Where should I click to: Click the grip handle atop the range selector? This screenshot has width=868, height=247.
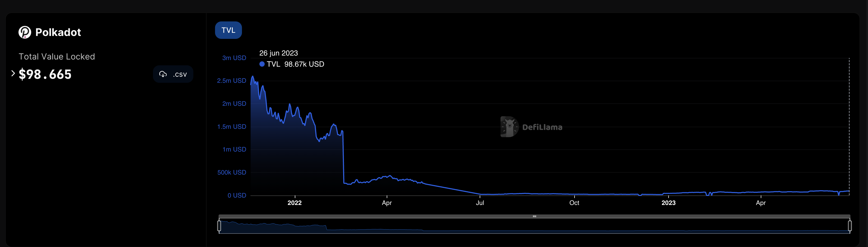click(x=534, y=216)
